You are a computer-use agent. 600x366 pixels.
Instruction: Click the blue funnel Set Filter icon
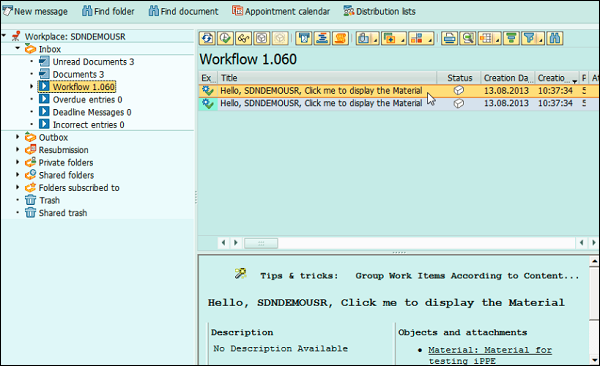[530, 38]
